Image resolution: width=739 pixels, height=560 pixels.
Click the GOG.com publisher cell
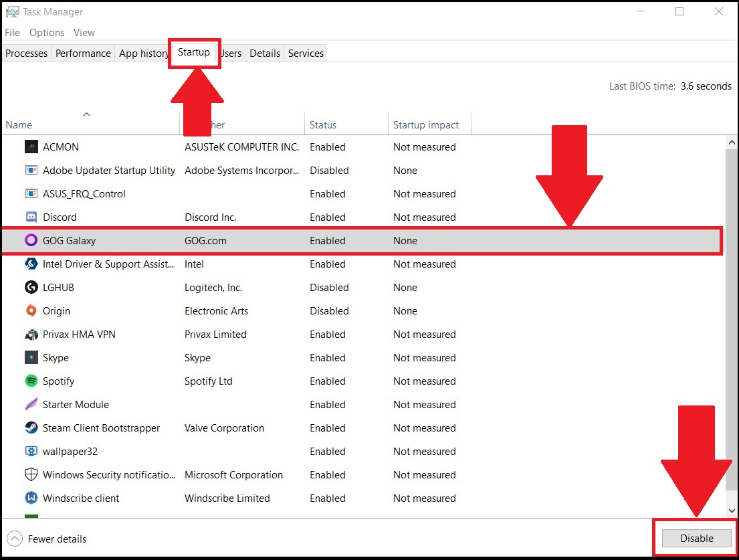coord(205,240)
